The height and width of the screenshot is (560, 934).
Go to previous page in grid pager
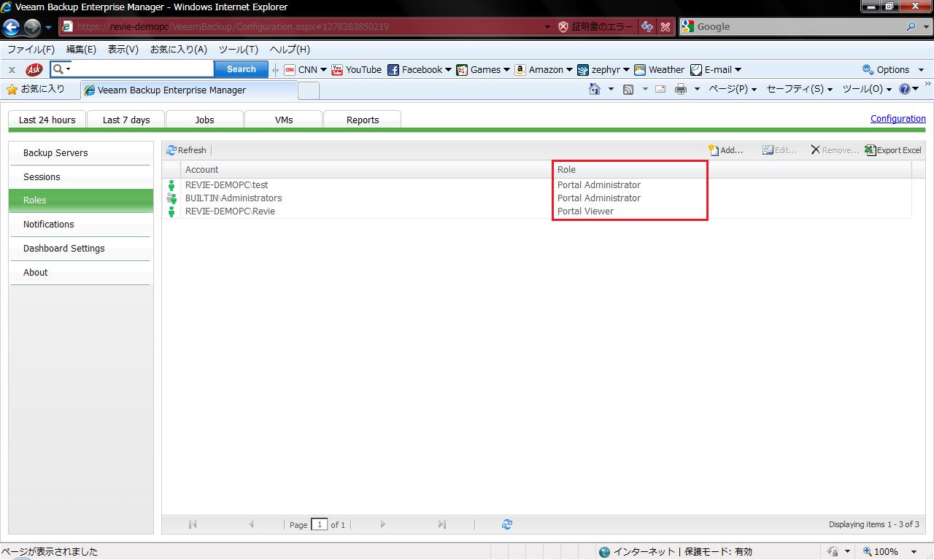point(251,524)
